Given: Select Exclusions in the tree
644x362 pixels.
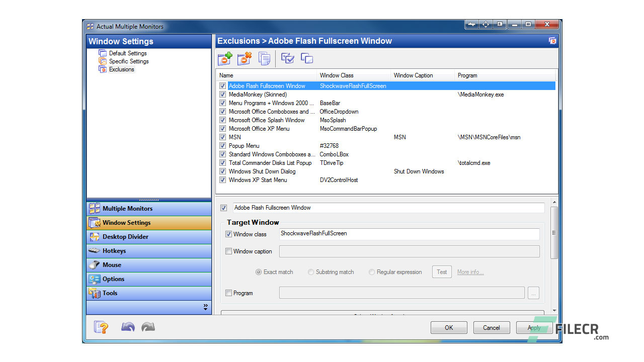Looking at the screenshot, I should [122, 69].
